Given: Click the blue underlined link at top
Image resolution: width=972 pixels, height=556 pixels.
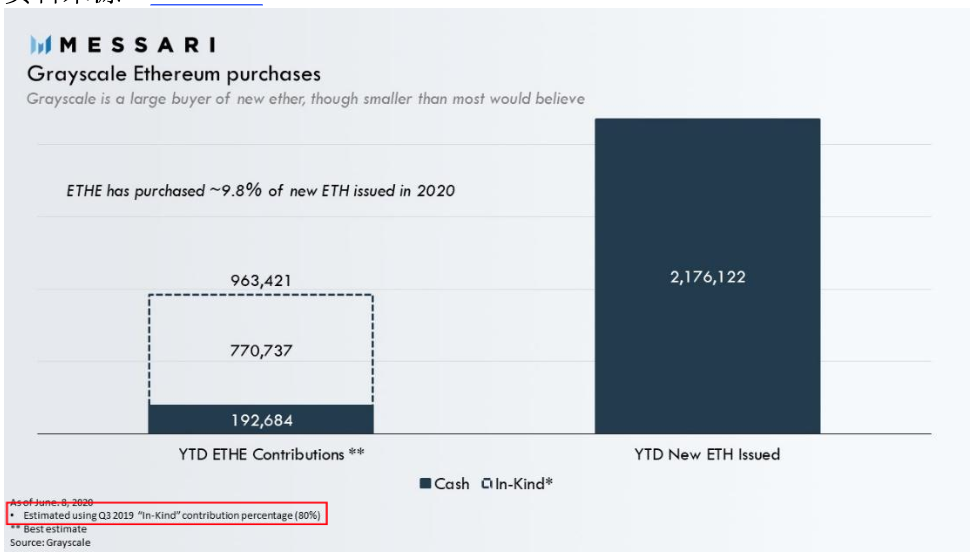Looking at the screenshot, I should (x=206, y=3).
